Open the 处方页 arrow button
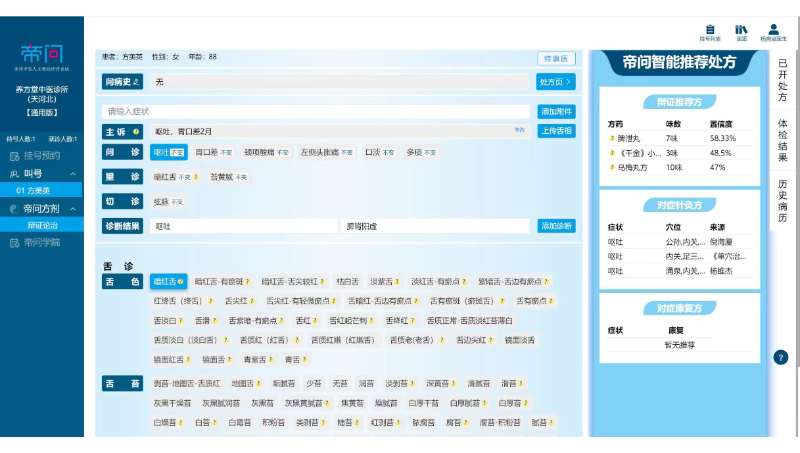Screen dimensions: 800x453 pyautogui.click(x=556, y=82)
